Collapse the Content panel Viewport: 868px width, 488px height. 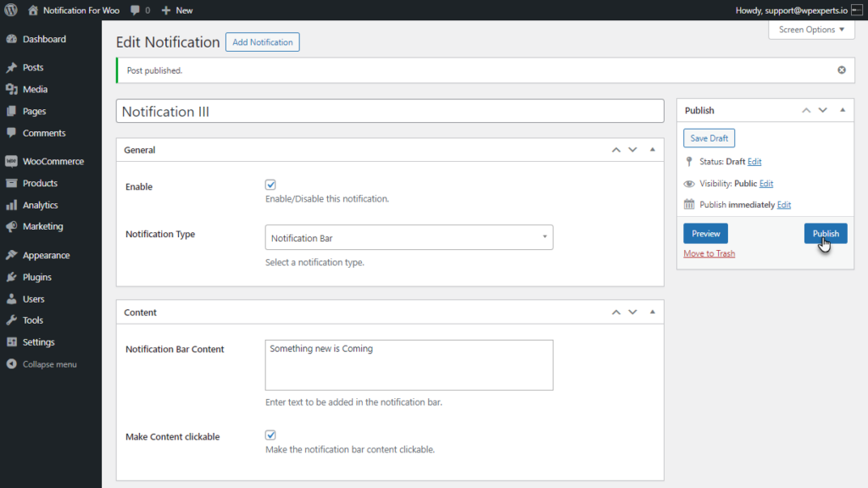click(652, 312)
